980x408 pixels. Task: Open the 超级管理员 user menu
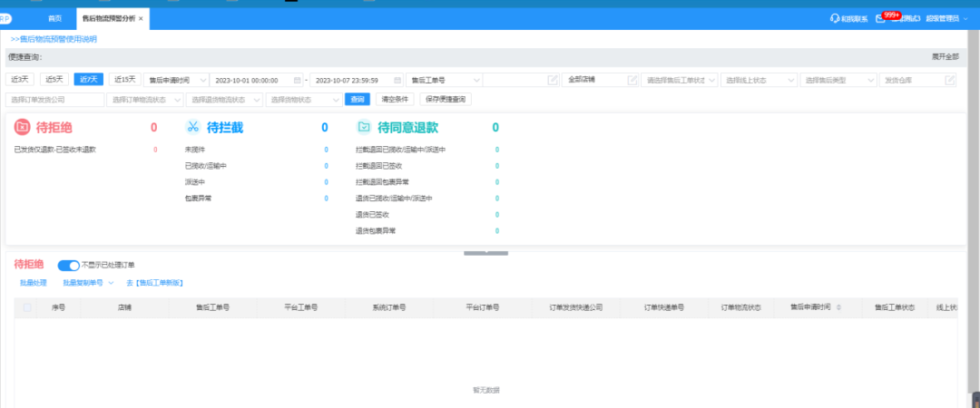[947, 19]
